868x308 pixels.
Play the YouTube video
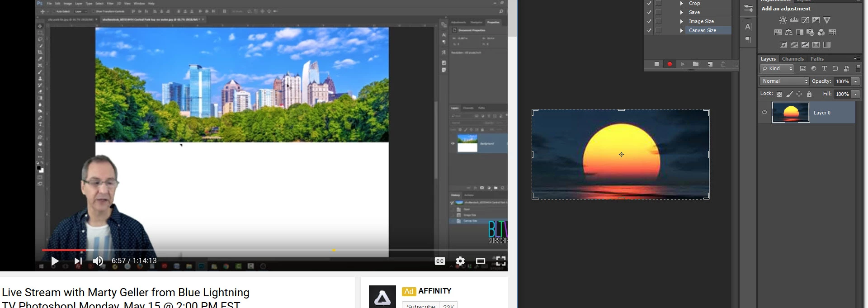[55, 261]
